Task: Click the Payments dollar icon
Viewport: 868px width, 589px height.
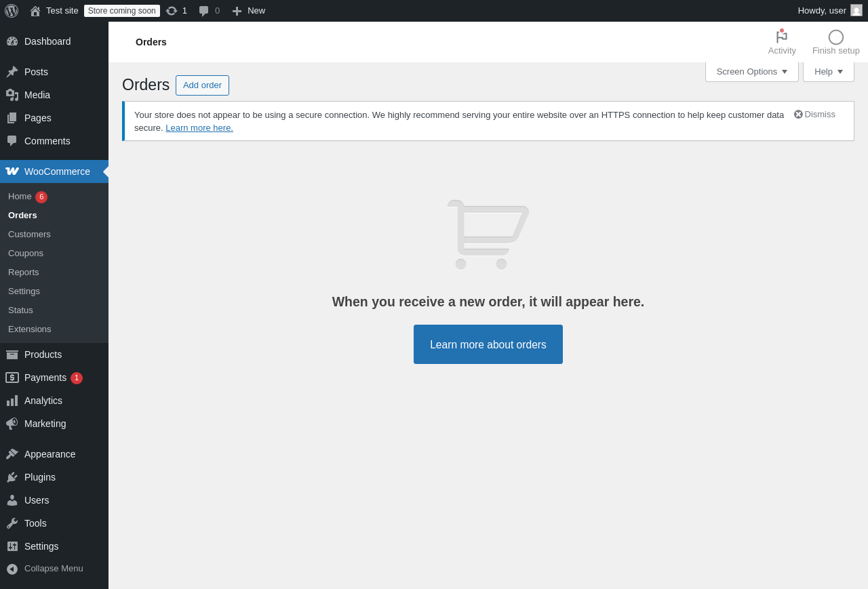Action: (x=12, y=378)
